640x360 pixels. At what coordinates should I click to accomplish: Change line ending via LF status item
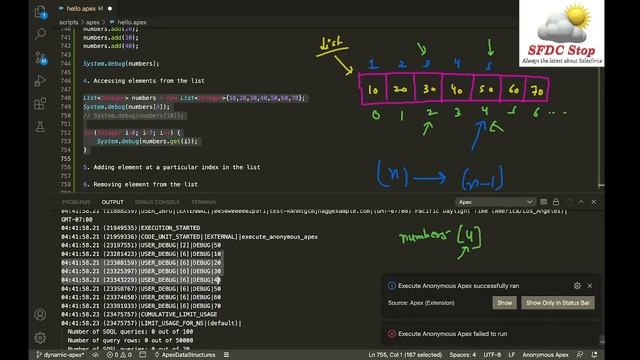point(511,355)
